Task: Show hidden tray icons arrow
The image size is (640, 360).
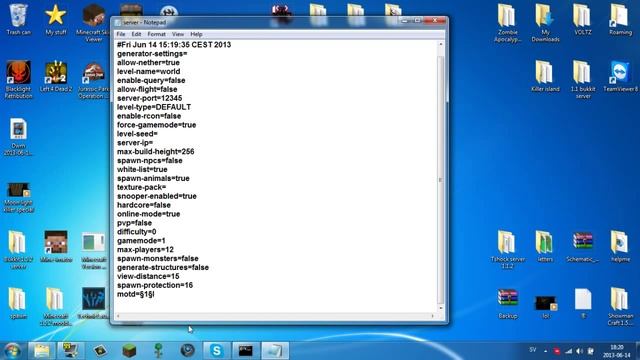Action: pyautogui.click(x=545, y=351)
